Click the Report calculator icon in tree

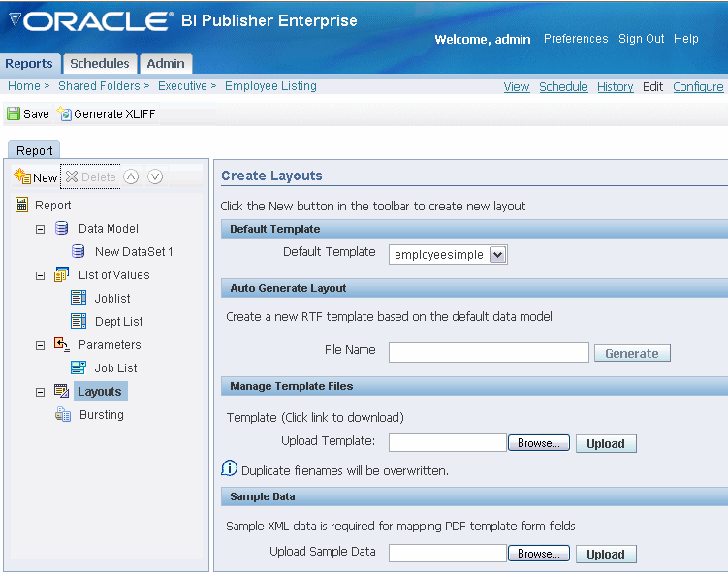tap(22, 205)
